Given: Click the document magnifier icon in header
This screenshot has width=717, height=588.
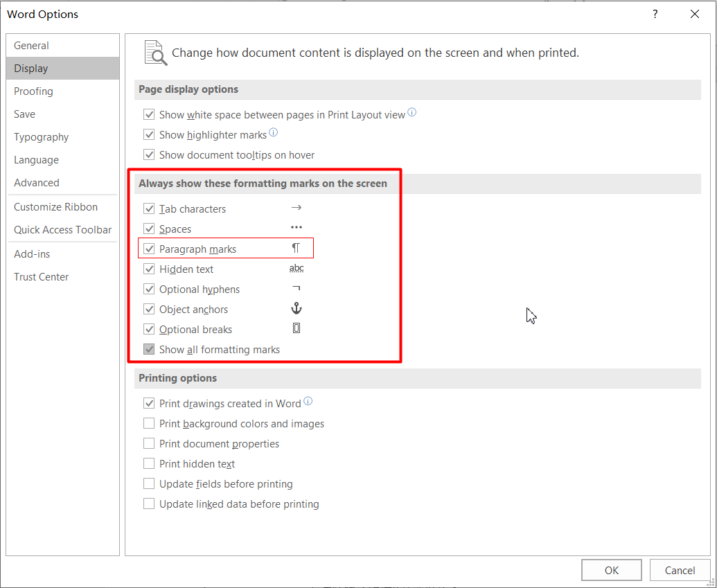Looking at the screenshot, I should (x=155, y=53).
